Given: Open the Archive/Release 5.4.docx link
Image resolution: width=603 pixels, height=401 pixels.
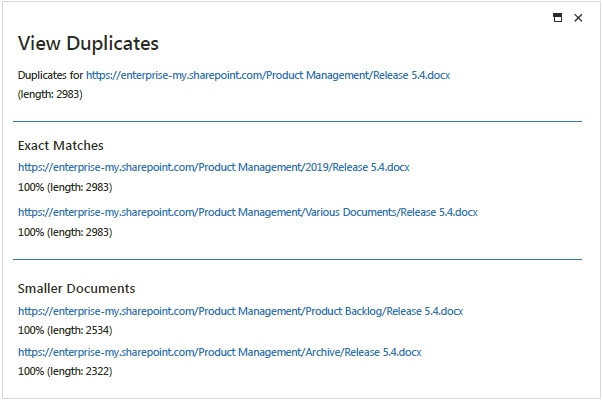Looking at the screenshot, I should tap(219, 352).
